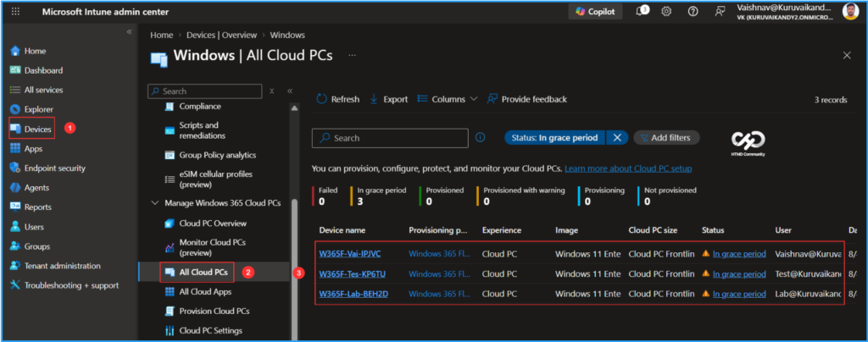Click the submenu Search box
868x342 pixels.
point(205,91)
